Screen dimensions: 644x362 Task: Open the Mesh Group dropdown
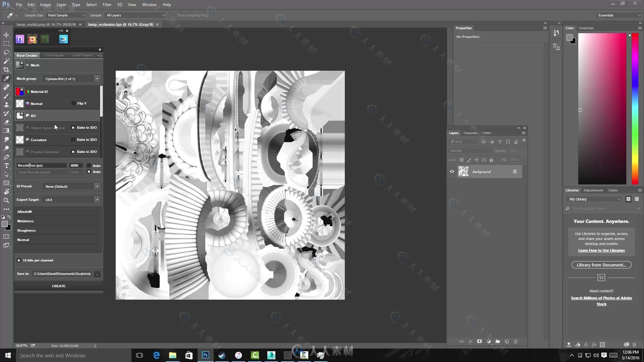click(x=97, y=79)
